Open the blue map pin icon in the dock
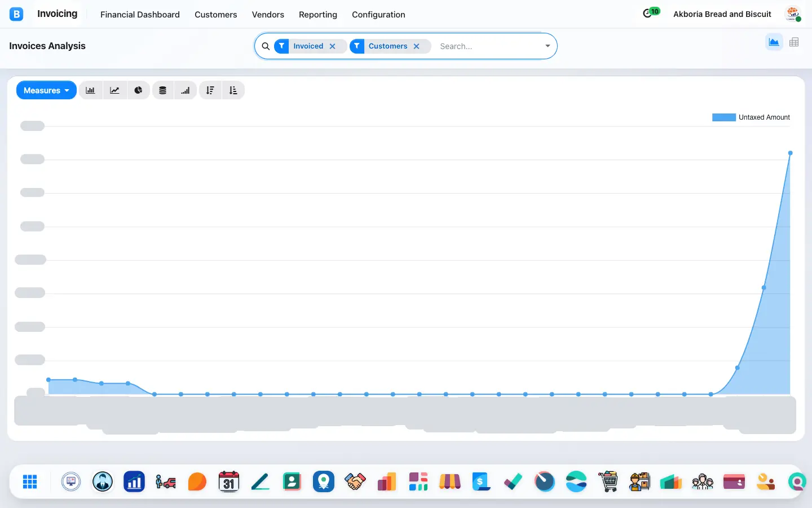Image resolution: width=812 pixels, height=508 pixels. 324,481
